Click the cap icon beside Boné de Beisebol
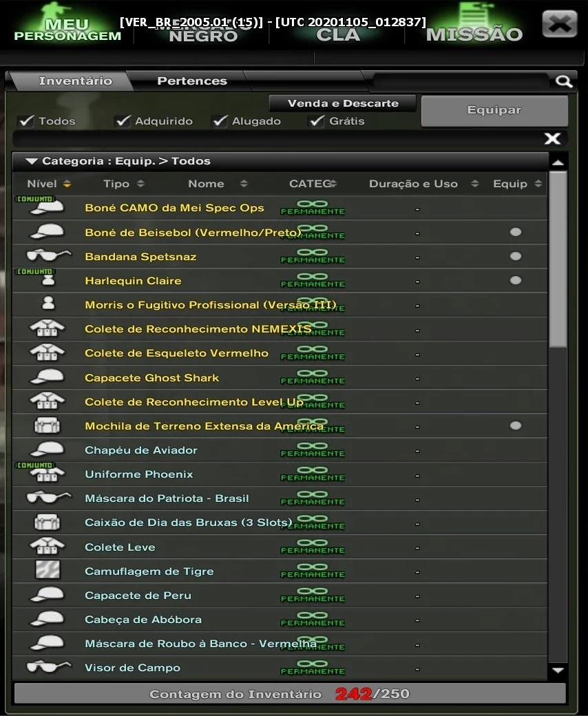 tap(47, 231)
